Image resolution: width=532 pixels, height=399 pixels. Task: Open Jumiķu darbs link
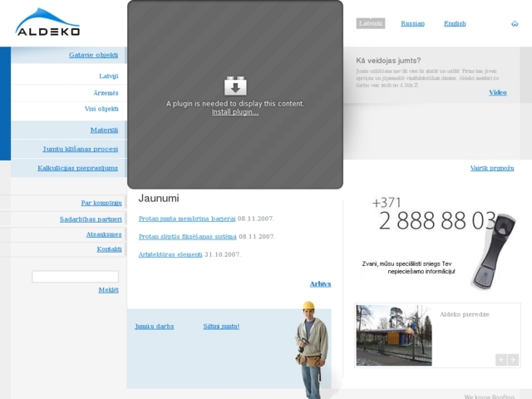[x=155, y=327]
